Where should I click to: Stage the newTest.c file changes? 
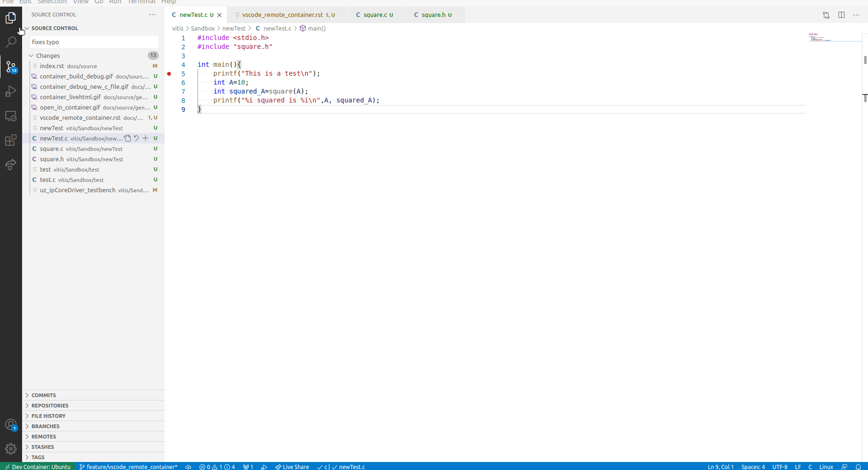pos(145,138)
